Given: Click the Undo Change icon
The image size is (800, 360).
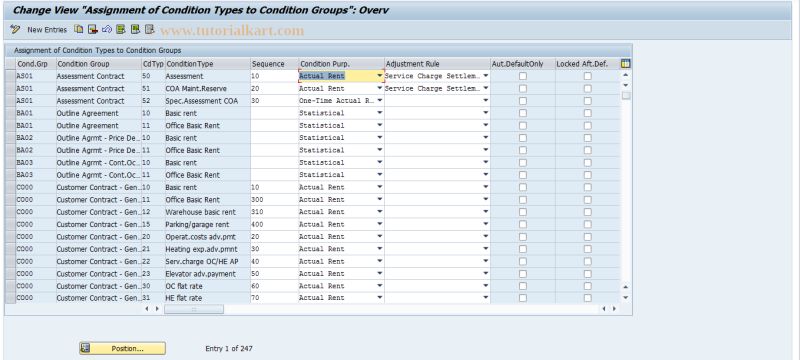Looking at the screenshot, I should (107, 30).
